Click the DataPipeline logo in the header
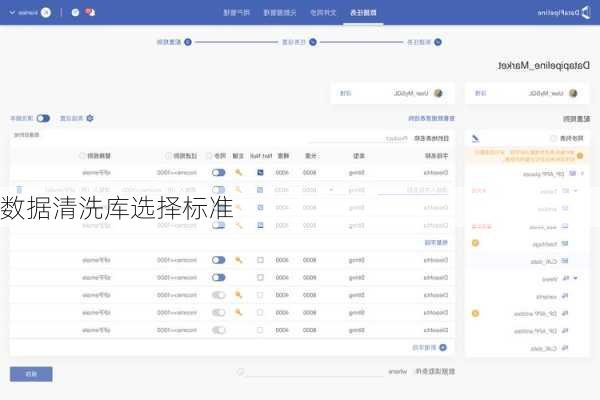The height and width of the screenshot is (400, 600). pos(564,12)
